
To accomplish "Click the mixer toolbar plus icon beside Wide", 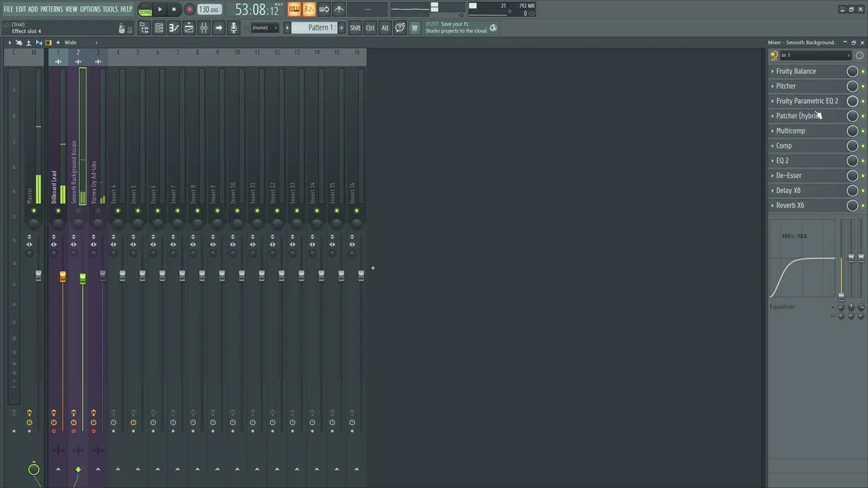I will (58, 43).
